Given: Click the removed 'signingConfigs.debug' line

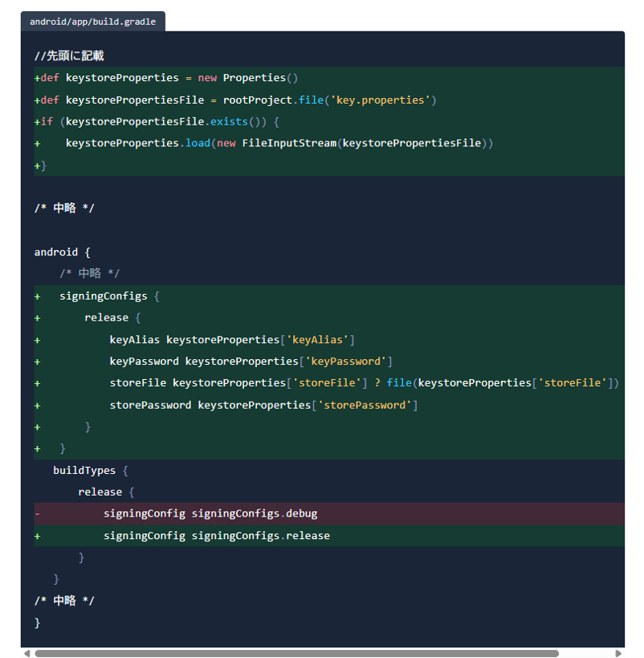Looking at the screenshot, I should point(329,513).
